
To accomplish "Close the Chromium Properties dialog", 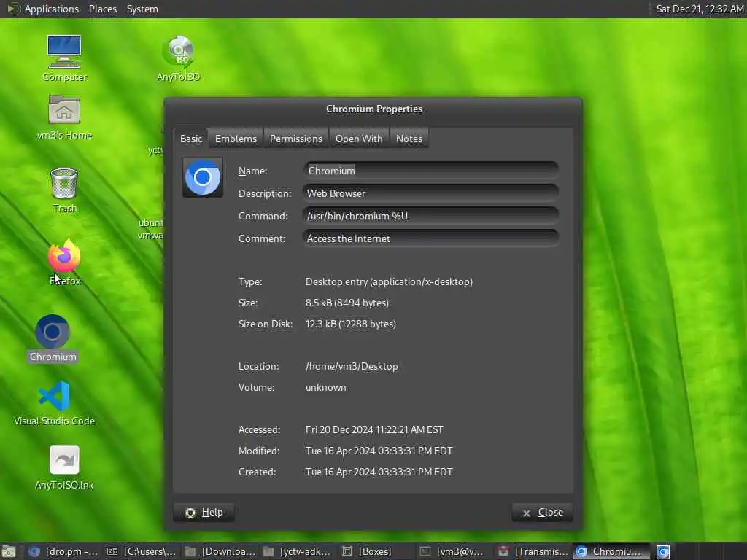I will coord(542,513).
